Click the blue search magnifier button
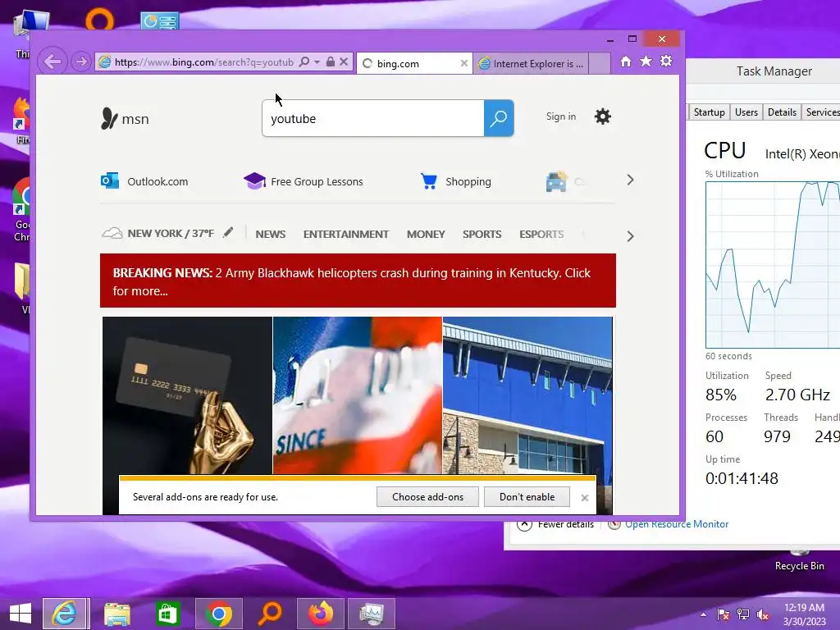The width and height of the screenshot is (840, 630). click(x=499, y=118)
